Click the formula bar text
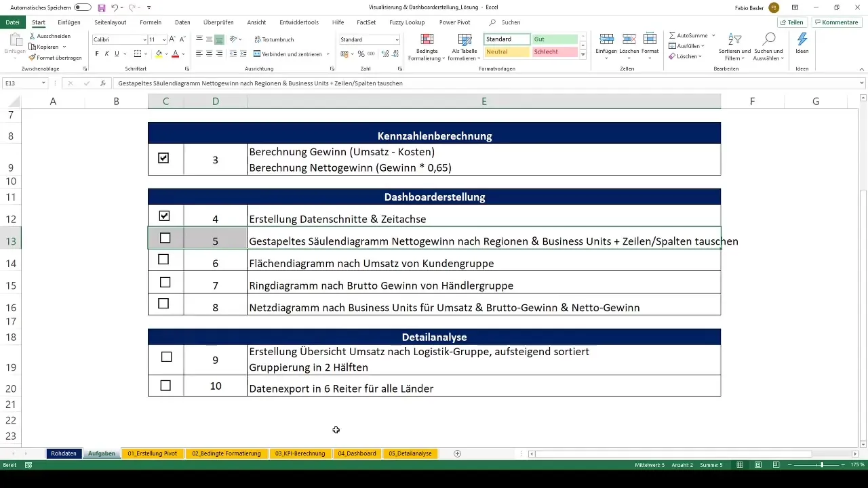Viewport: 868px width, 488px height. (x=260, y=83)
